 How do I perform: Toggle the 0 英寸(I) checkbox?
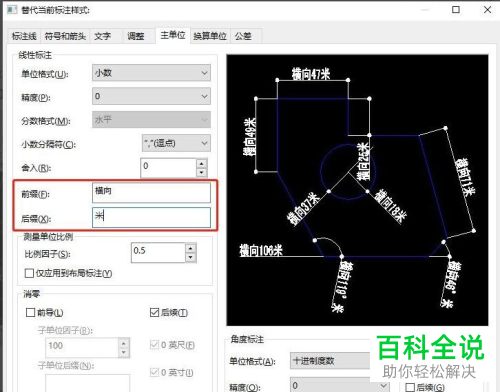tap(154, 372)
